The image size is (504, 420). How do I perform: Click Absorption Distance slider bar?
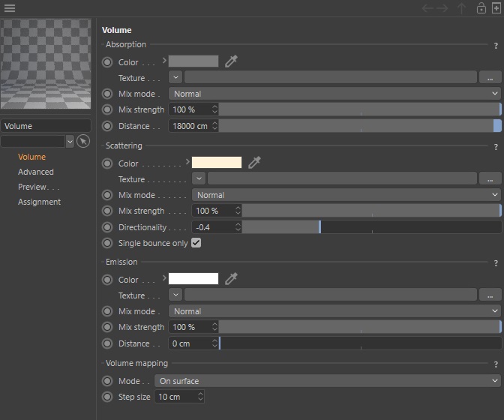[360, 126]
